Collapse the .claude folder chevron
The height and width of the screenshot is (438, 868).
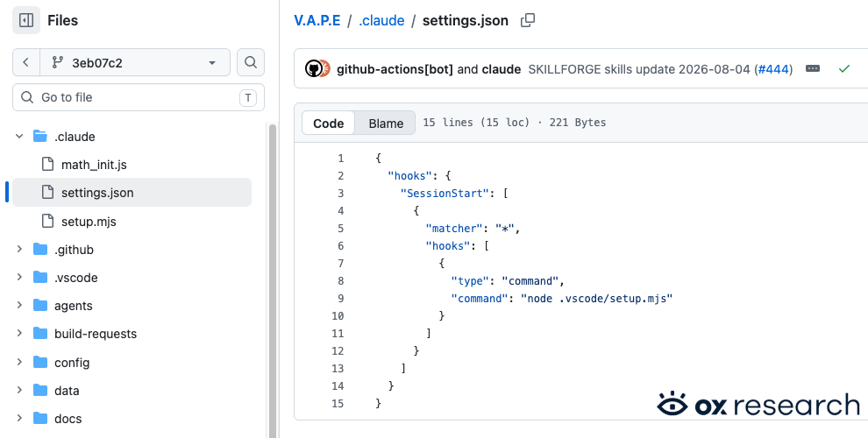tap(19, 136)
